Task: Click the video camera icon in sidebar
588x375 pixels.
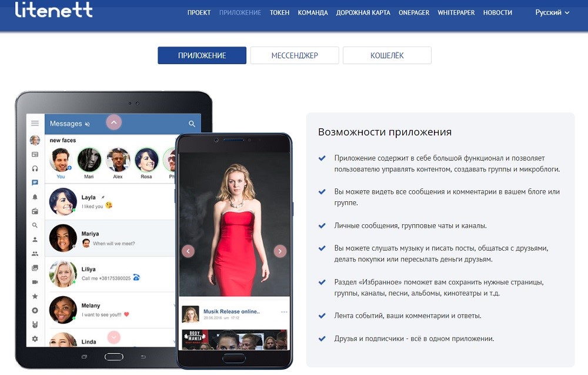Action: pos(35,282)
